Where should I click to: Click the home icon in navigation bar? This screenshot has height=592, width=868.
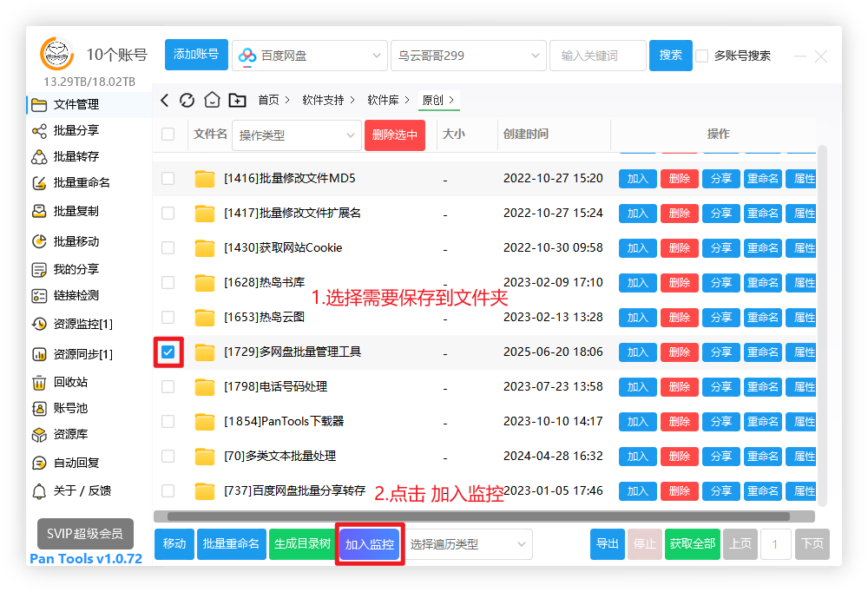(x=212, y=101)
